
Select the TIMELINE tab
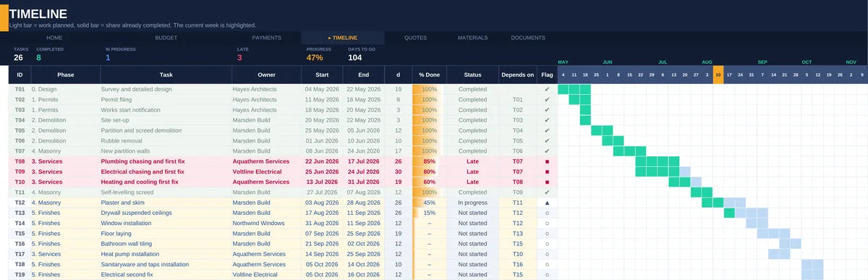tap(343, 38)
